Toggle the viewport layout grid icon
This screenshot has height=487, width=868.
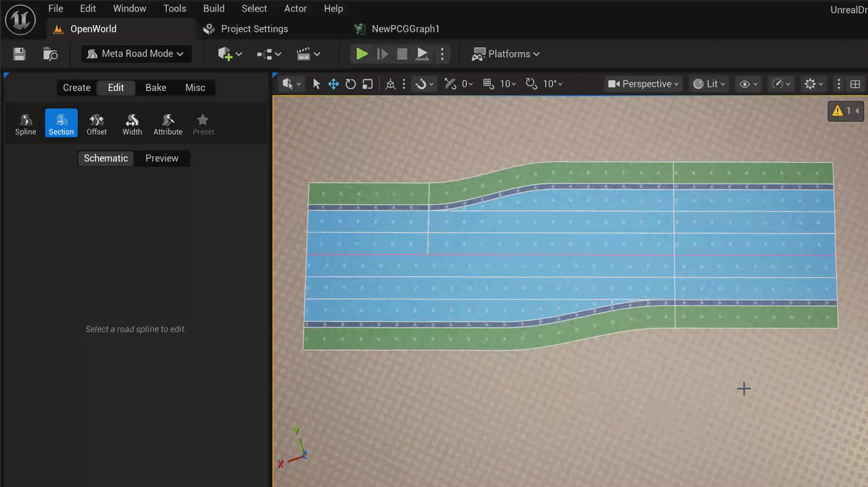pos(855,84)
